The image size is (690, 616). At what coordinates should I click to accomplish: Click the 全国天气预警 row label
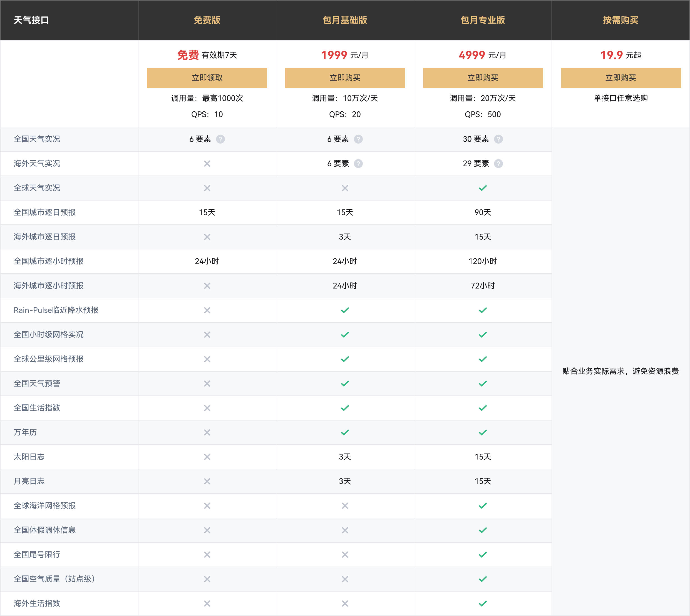tap(37, 384)
